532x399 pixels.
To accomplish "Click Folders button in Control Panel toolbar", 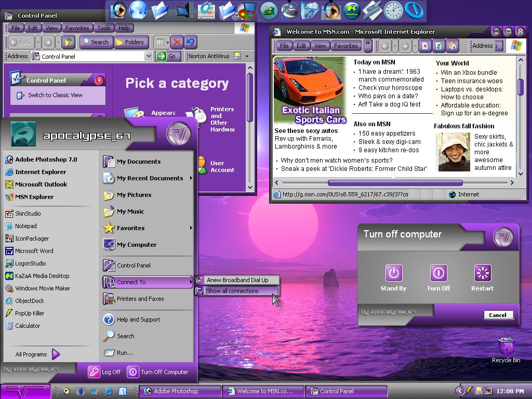I will 130,42.
